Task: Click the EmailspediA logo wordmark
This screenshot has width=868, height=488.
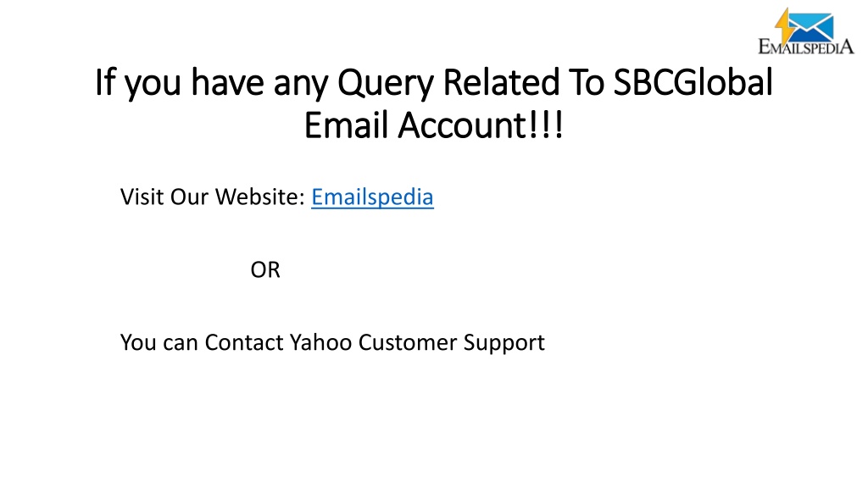Action: click(x=806, y=47)
